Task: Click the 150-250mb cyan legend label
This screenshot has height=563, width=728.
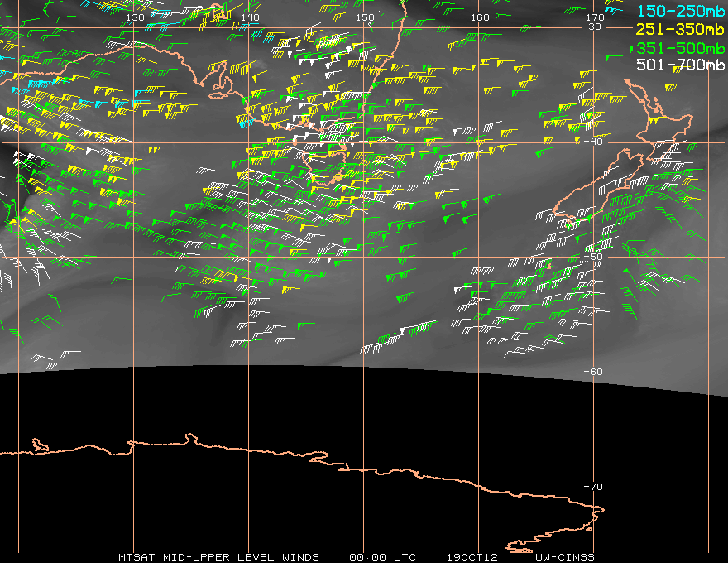Action: tap(680, 11)
